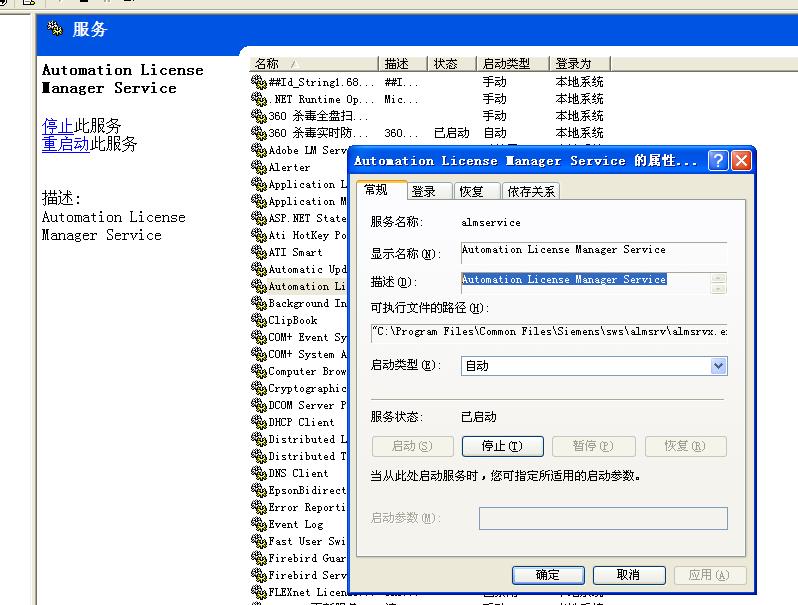Click gear icon of ATI Smart service

coord(259,252)
